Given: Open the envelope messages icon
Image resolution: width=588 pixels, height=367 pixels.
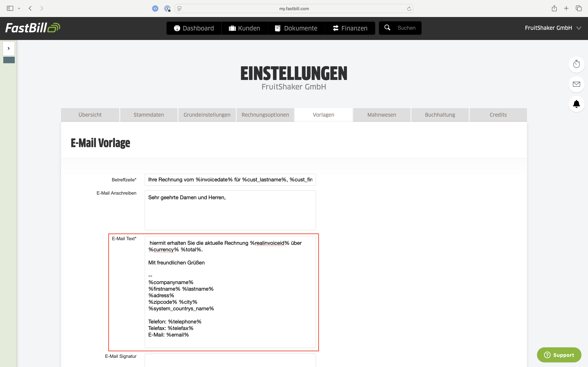Looking at the screenshot, I should pos(576,84).
